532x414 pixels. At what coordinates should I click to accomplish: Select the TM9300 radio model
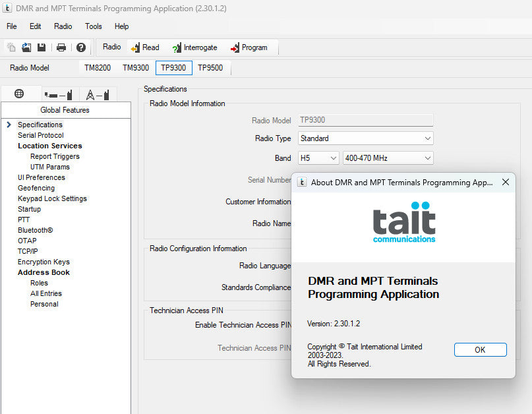[x=136, y=68]
